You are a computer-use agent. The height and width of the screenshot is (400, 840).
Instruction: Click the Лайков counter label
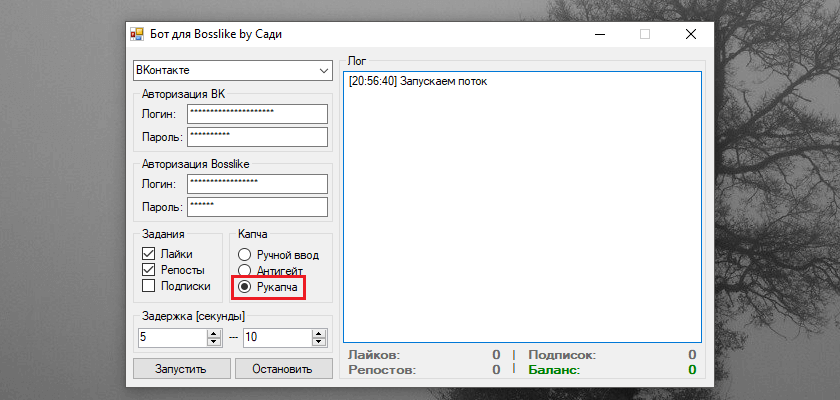click(374, 354)
